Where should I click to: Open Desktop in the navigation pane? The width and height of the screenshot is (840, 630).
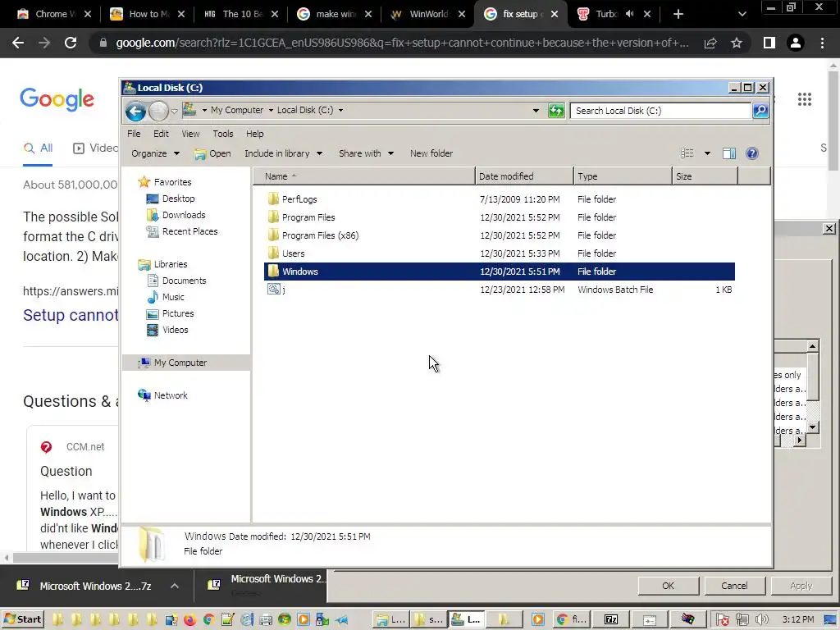click(178, 199)
